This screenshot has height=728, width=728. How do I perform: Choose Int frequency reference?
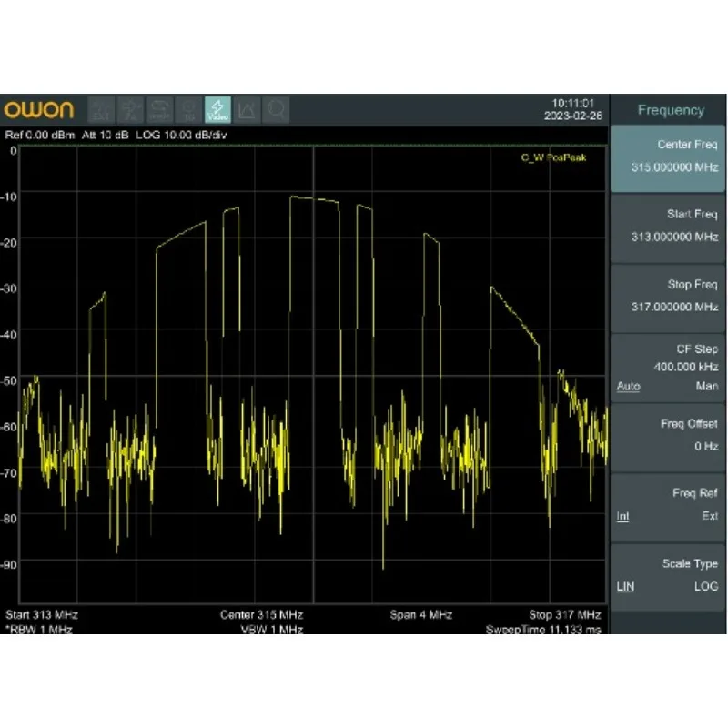coord(623,516)
